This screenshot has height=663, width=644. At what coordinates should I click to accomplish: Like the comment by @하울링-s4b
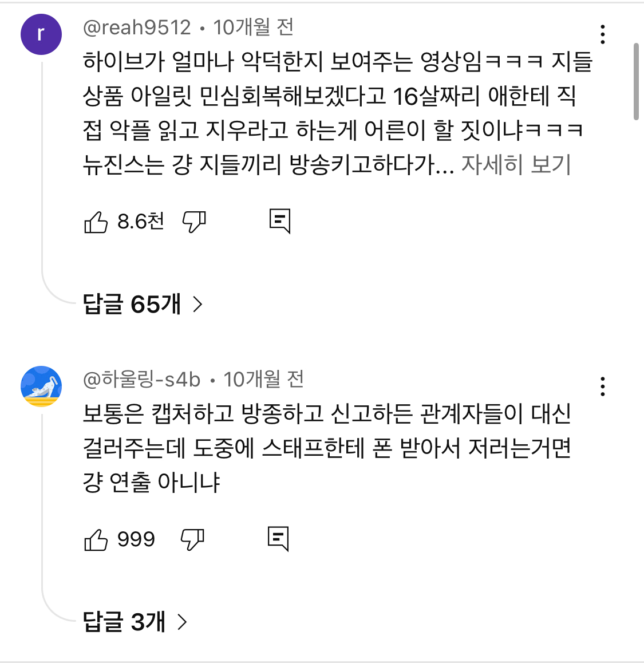pos(96,539)
